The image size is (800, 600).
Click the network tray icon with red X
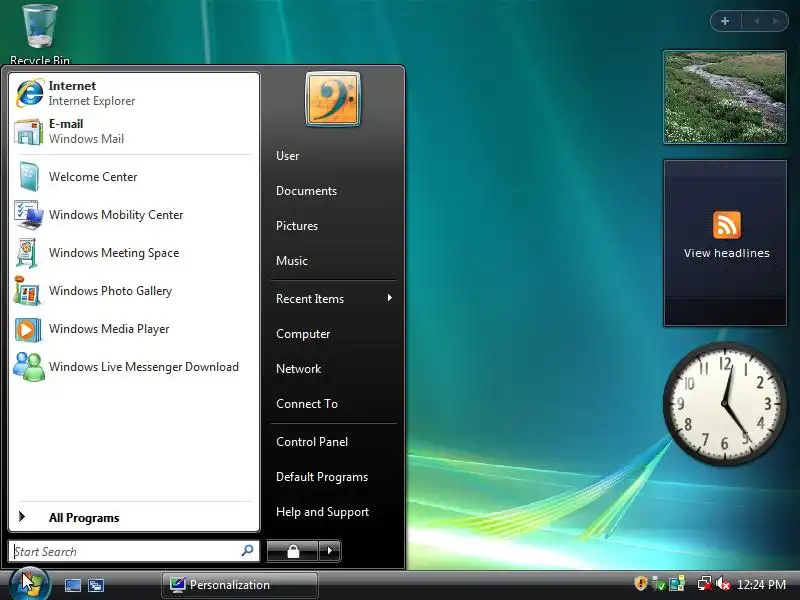705,583
